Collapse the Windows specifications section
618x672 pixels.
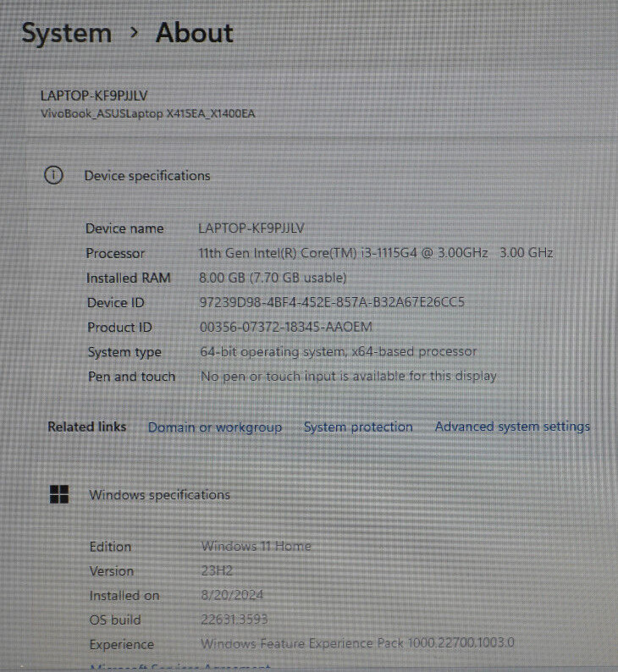point(159,495)
